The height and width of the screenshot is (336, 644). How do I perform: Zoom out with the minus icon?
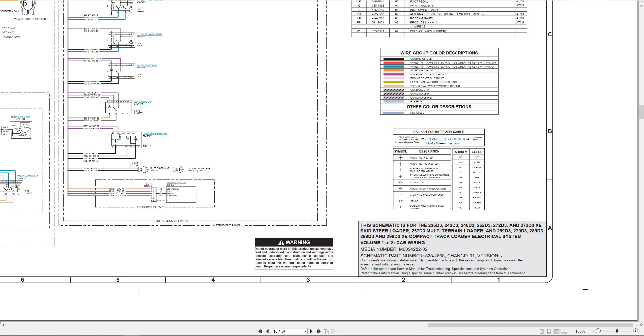pyautogui.click(x=598, y=331)
